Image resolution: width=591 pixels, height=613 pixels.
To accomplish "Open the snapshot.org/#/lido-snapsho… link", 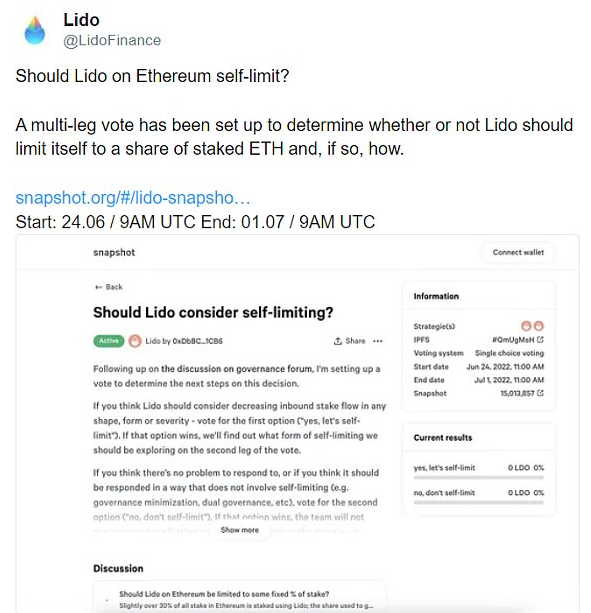I will [x=133, y=197].
